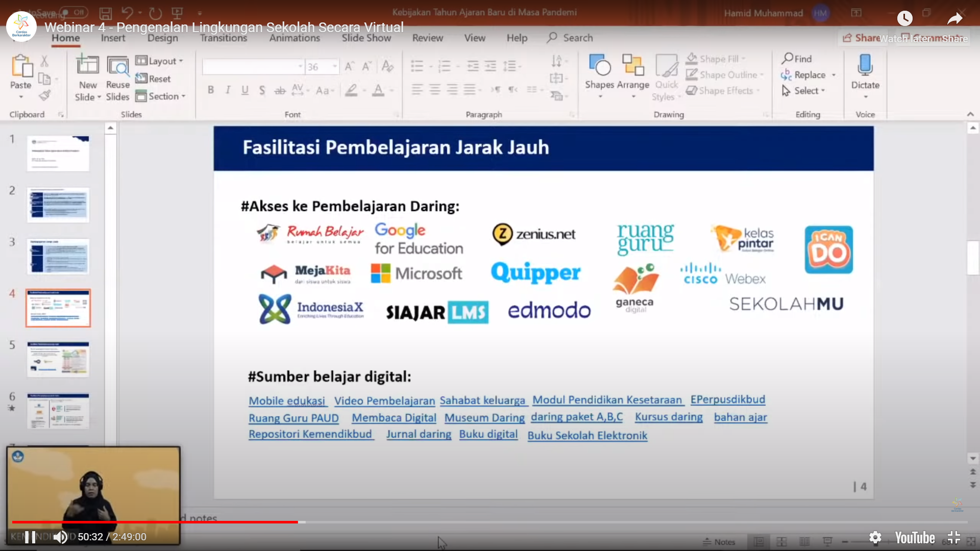Click the Buku Sekolah Elektronik link
This screenshot has width=980, height=551.
point(587,436)
